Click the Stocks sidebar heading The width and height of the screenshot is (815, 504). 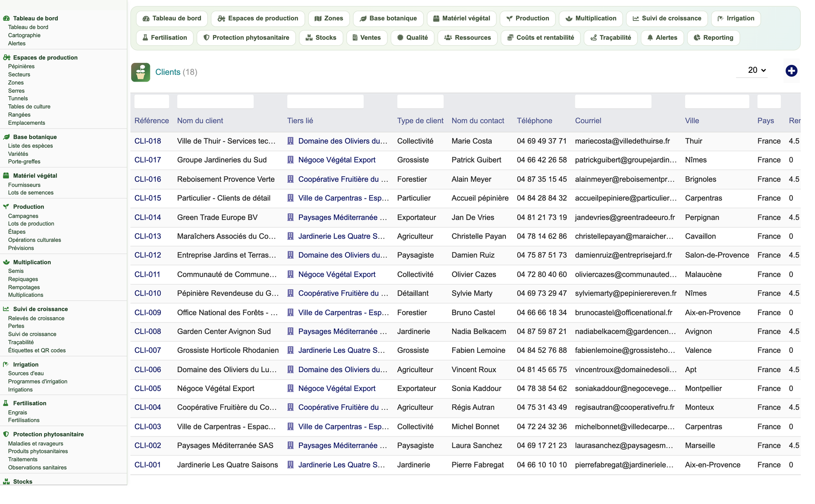click(23, 481)
